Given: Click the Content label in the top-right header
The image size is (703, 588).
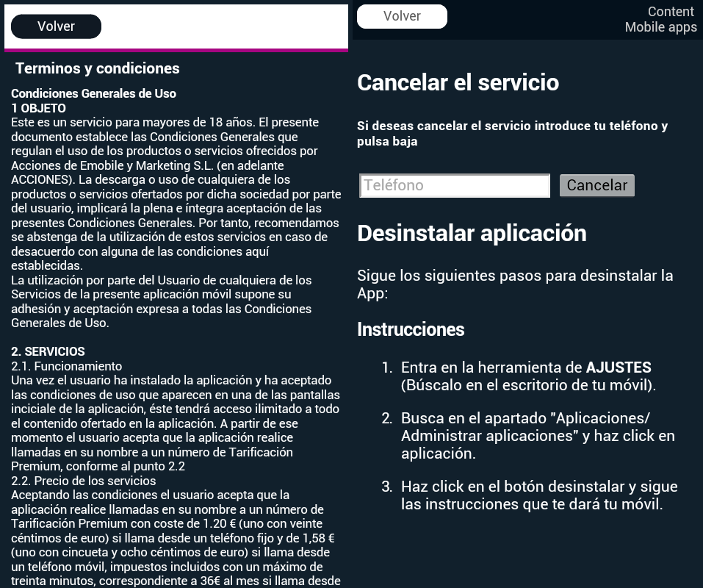Looking at the screenshot, I should coord(670,12).
